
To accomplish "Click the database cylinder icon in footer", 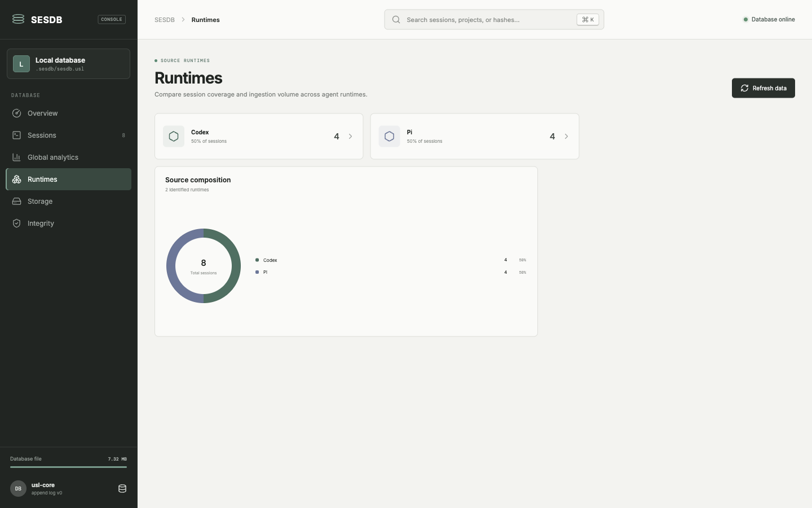I will 122,489.
